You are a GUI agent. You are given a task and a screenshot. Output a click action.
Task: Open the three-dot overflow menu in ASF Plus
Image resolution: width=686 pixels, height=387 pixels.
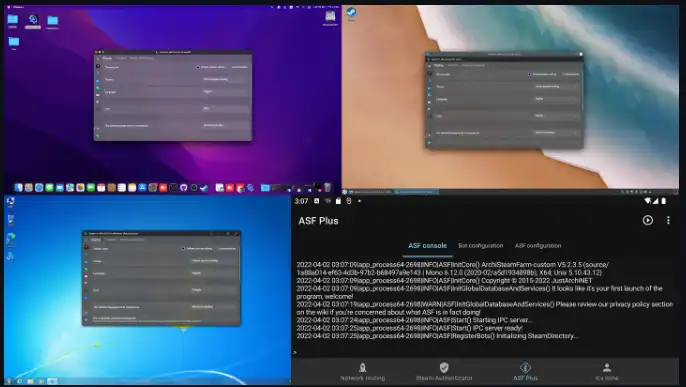point(668,220)
